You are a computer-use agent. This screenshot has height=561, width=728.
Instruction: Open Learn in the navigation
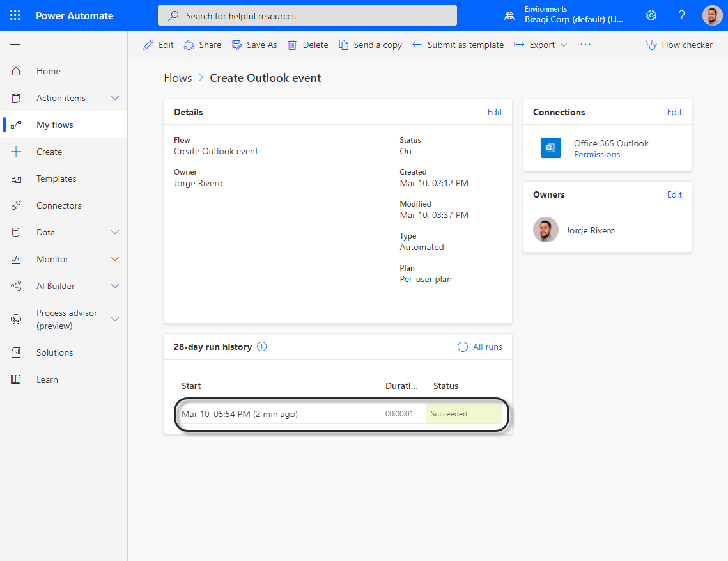(x=47, y=380)
